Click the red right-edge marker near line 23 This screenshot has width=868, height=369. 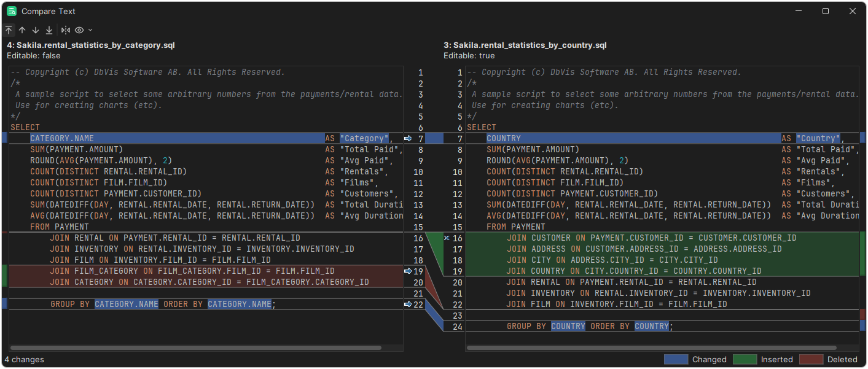(862, 314)
